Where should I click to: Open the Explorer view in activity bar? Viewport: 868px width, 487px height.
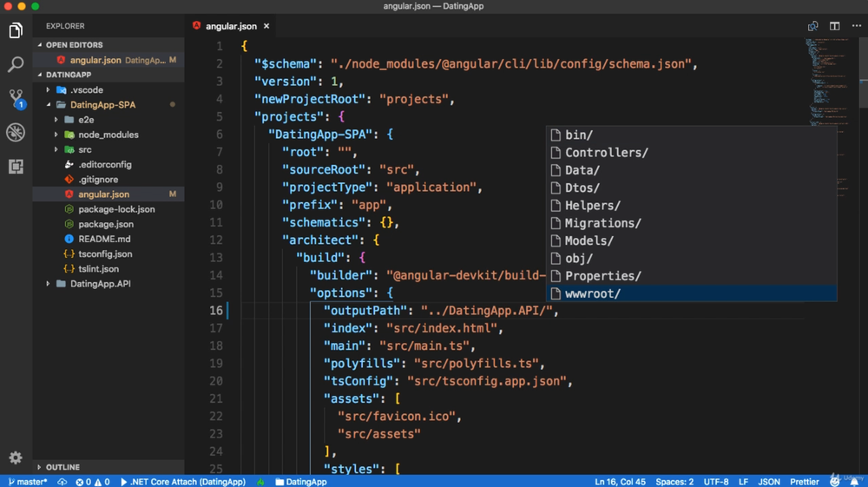coord(16,30)
